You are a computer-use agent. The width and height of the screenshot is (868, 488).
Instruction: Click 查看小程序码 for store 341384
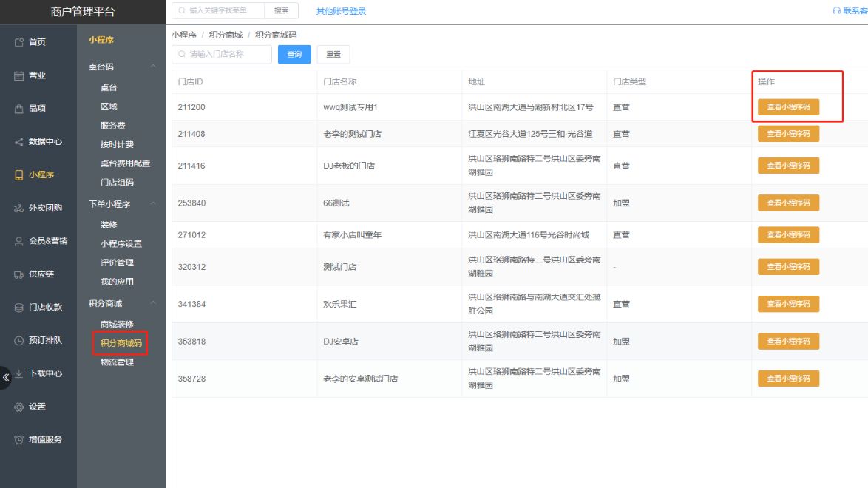tap(788, 304)
